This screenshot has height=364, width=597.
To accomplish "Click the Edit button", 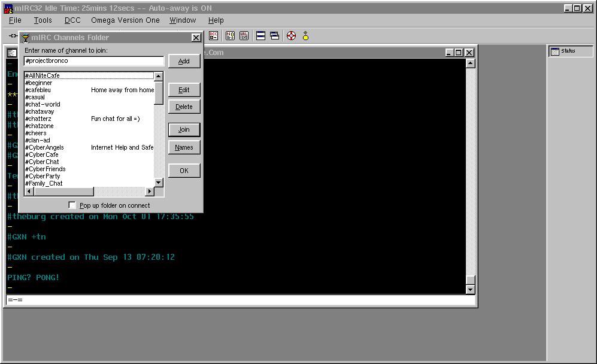I will (184, 90).
